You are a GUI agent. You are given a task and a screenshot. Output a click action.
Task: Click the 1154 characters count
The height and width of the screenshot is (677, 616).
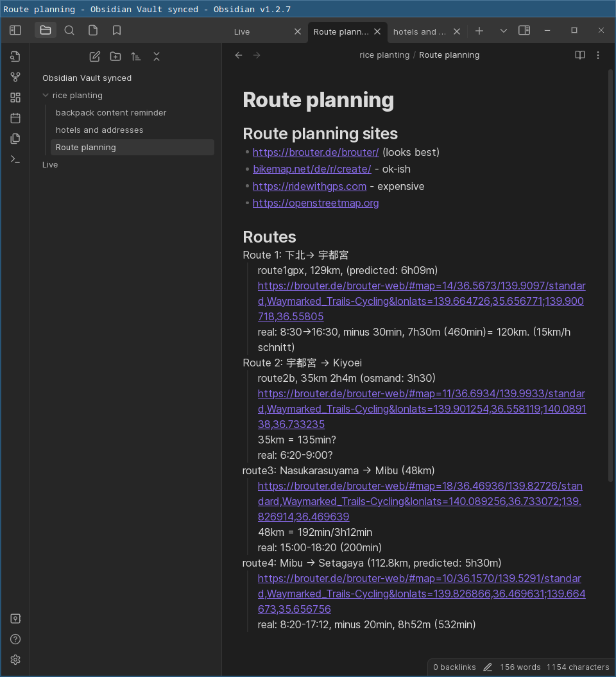tap(577, 667)
